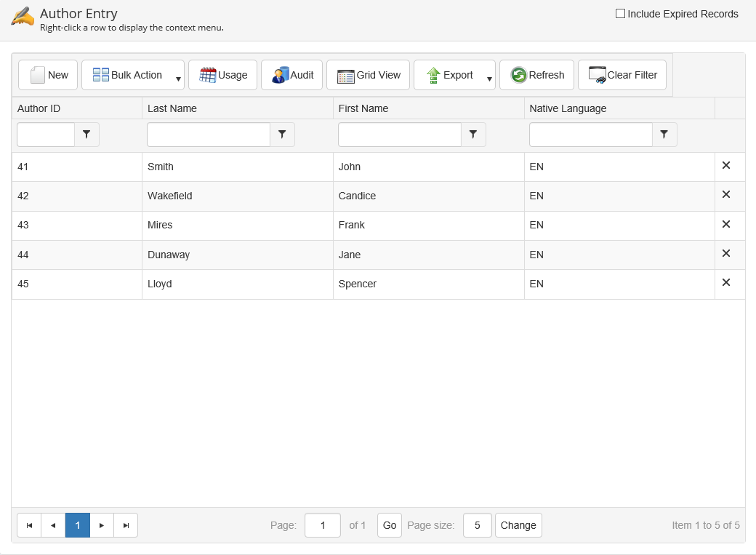Sort by the First Name column header
The width and height of the screenshot is (756, 555).
click(363, 108)
